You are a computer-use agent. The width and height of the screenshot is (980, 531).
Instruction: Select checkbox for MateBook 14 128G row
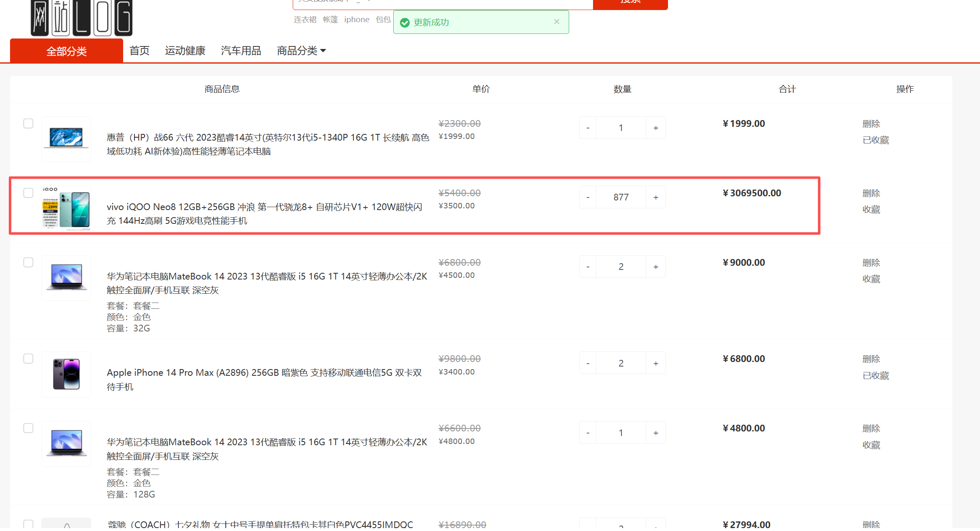(x=28, y=428)
